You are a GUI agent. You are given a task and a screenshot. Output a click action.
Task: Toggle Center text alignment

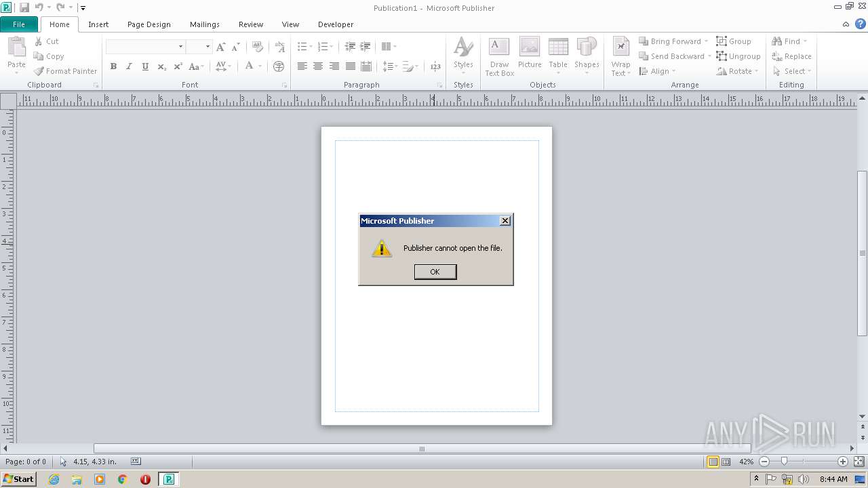click(317, 66)
